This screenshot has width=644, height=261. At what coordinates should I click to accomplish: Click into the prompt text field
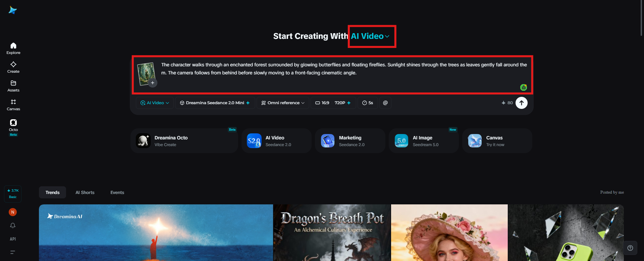tap(344, 69)
